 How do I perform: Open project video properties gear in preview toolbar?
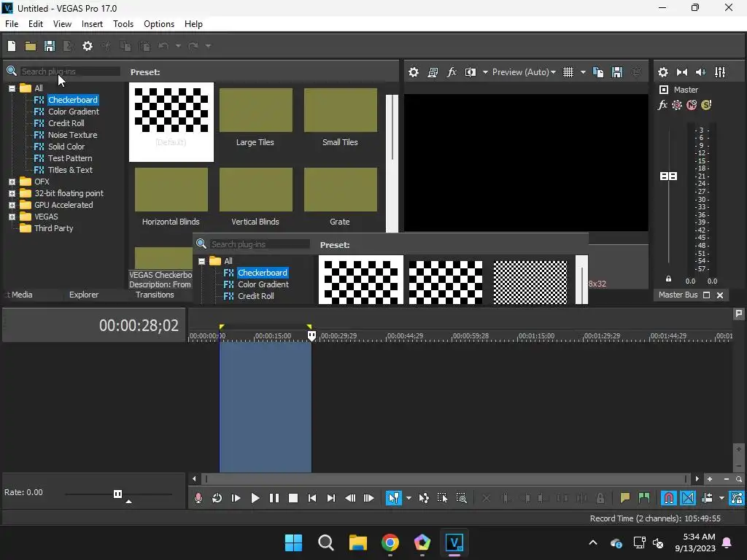[x=414, y=72]
